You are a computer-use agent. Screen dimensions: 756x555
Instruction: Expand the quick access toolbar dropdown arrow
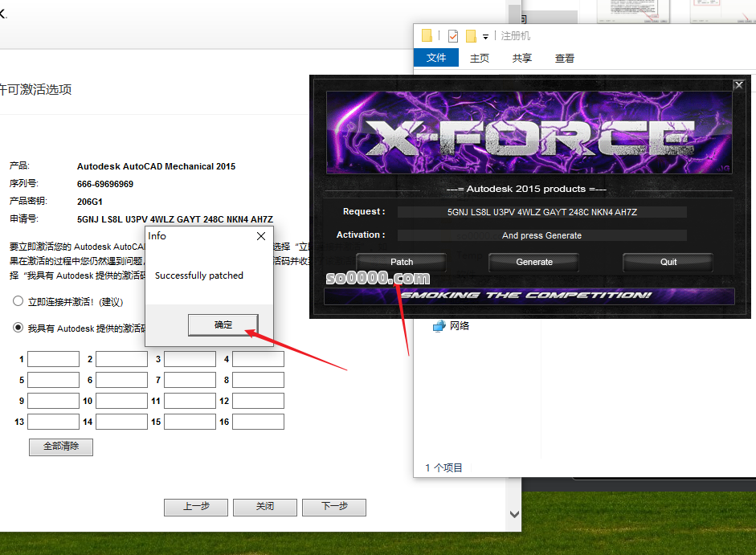(485, 36)
